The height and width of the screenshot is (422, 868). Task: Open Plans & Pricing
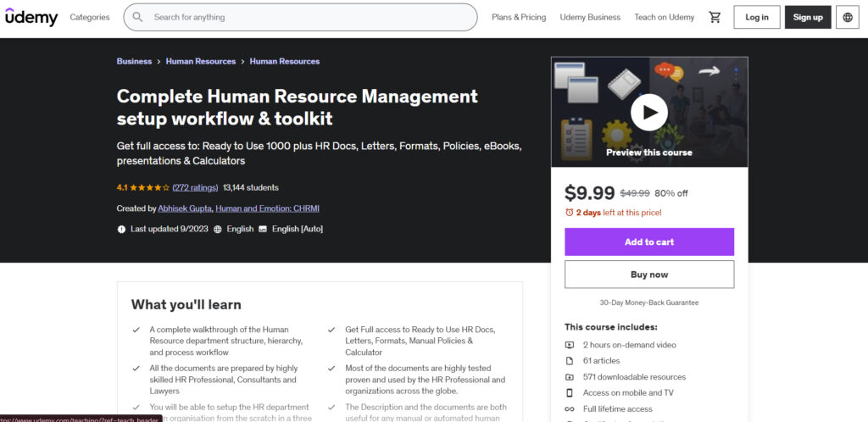tap(519, 17)
